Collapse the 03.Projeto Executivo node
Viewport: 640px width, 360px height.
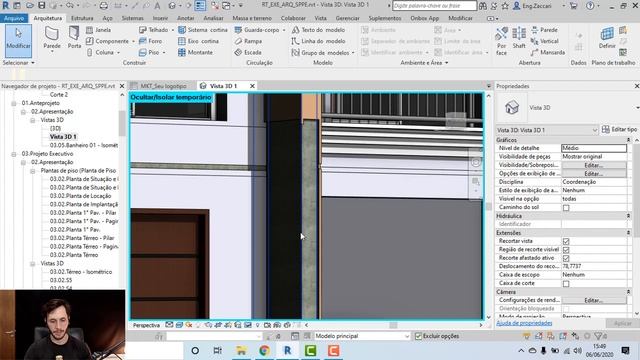[13, 154]
